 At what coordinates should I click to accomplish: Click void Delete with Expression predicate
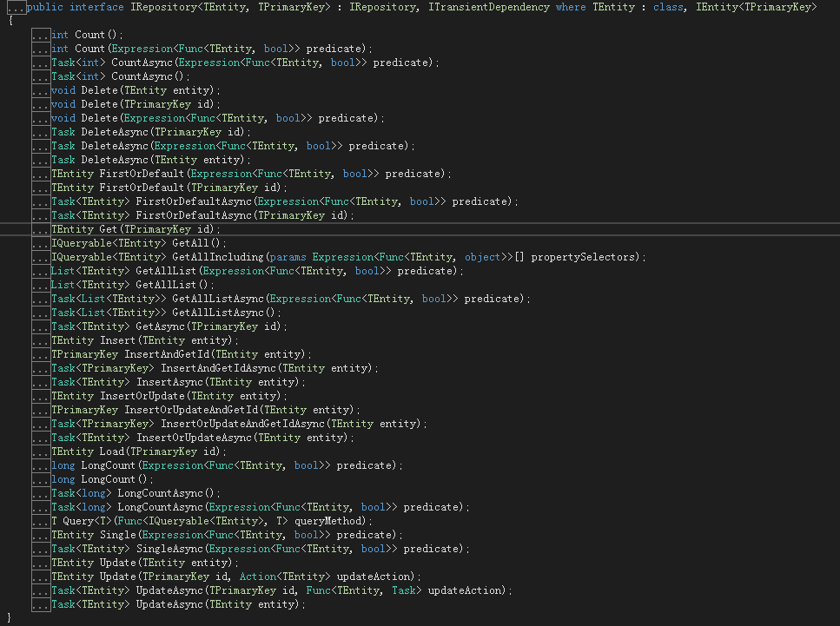(218, 118)
